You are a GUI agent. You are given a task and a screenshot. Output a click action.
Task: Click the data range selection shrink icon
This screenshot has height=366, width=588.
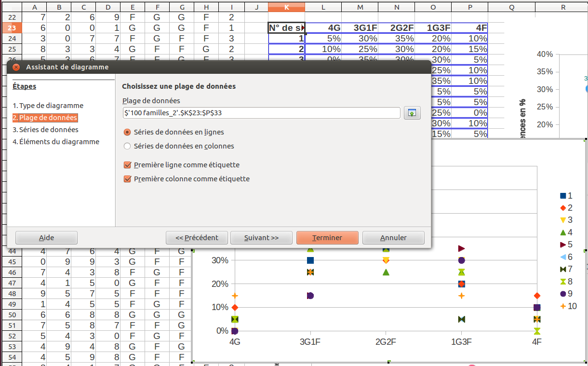coord(412,113)
